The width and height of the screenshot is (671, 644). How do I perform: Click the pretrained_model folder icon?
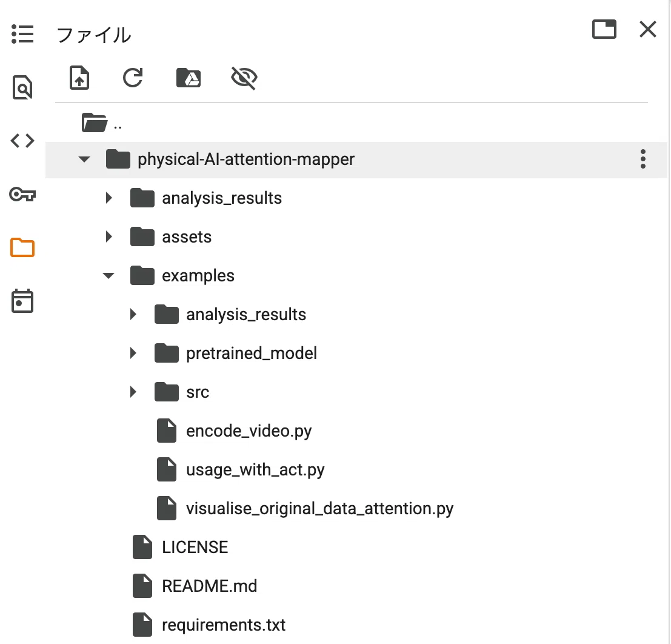(x=167, y=353)
